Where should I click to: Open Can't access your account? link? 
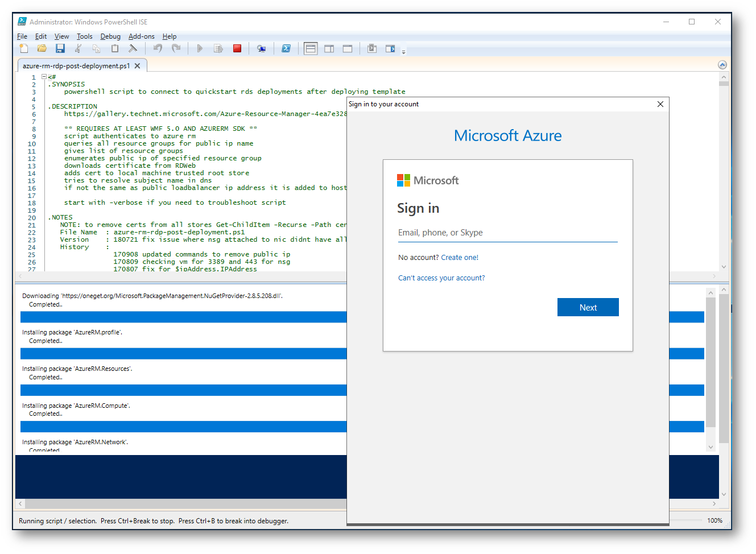tap(441, 278)
